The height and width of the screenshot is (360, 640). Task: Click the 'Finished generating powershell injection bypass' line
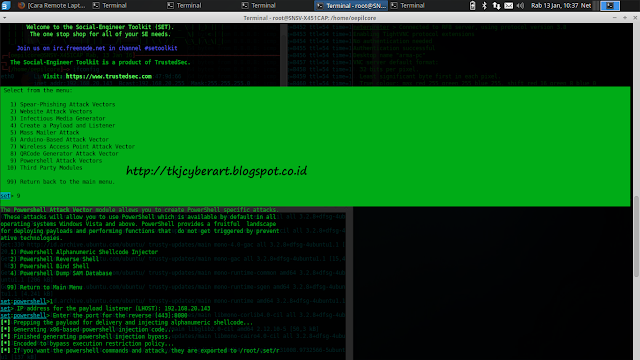pyautogui.click(x=86, y=337)
